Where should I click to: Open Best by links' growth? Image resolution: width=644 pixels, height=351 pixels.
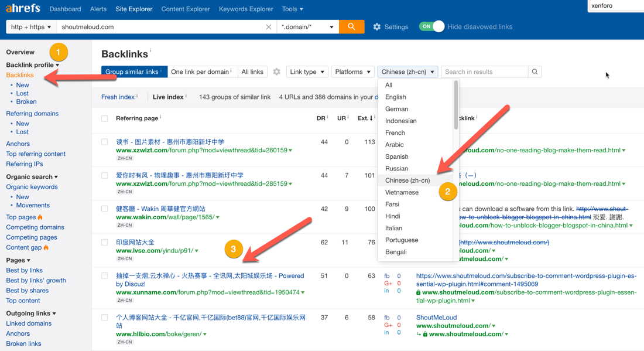[36, 280]
